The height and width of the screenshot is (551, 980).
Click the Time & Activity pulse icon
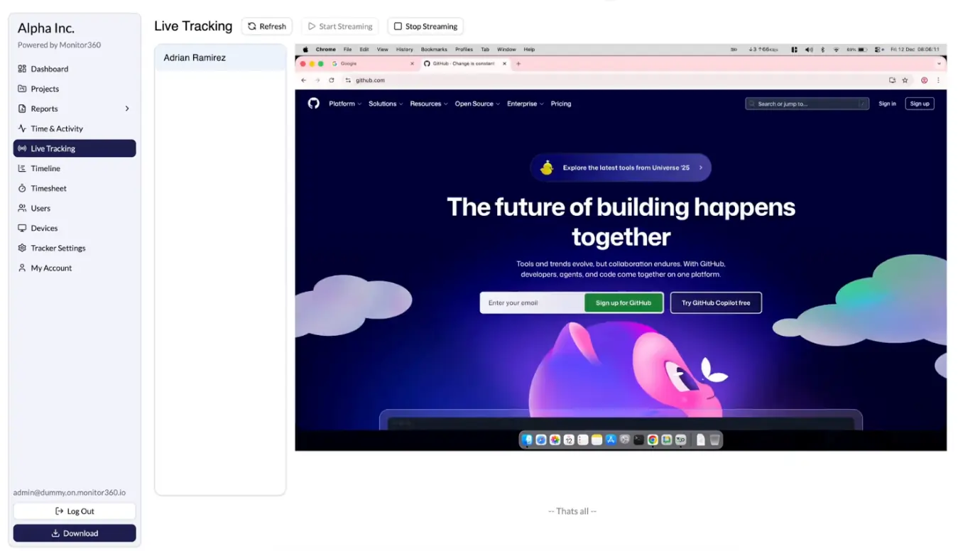[x=22, y=129]
